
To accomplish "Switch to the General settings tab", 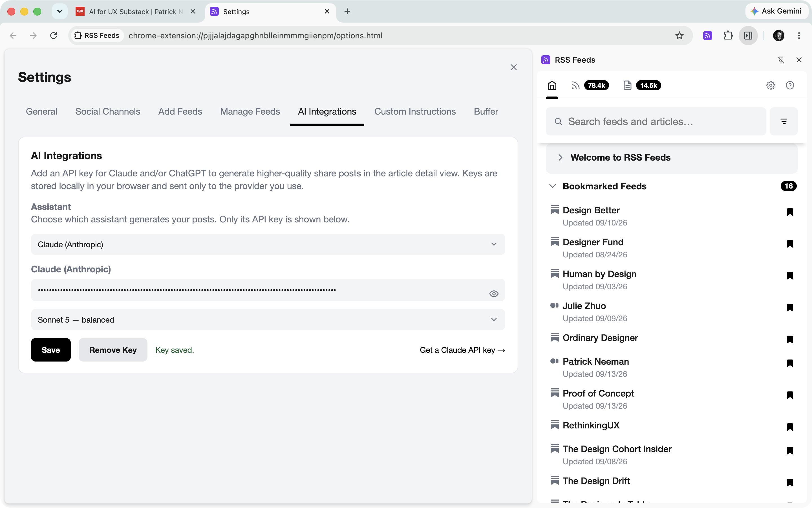I will [42, 111].
